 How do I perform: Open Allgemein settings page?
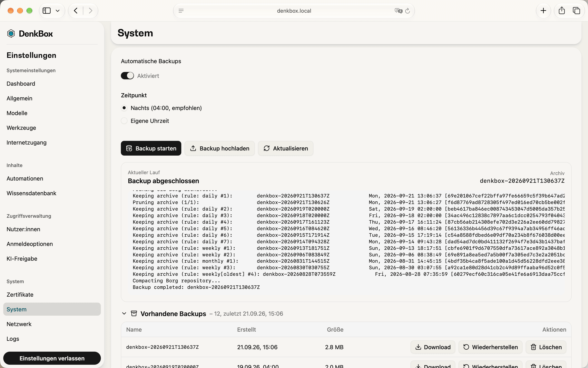tap(19, 98)
